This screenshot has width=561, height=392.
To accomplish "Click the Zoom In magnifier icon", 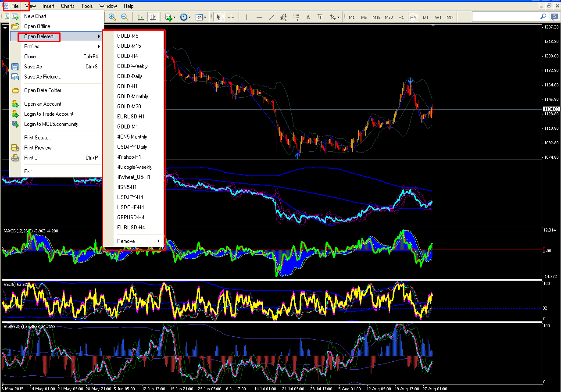I will click(112, 17).
